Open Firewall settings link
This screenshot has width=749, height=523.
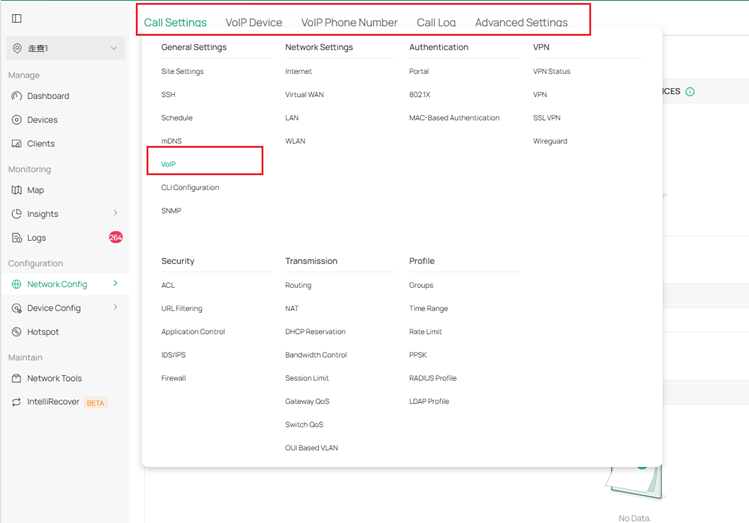click(x=173, y=378)
